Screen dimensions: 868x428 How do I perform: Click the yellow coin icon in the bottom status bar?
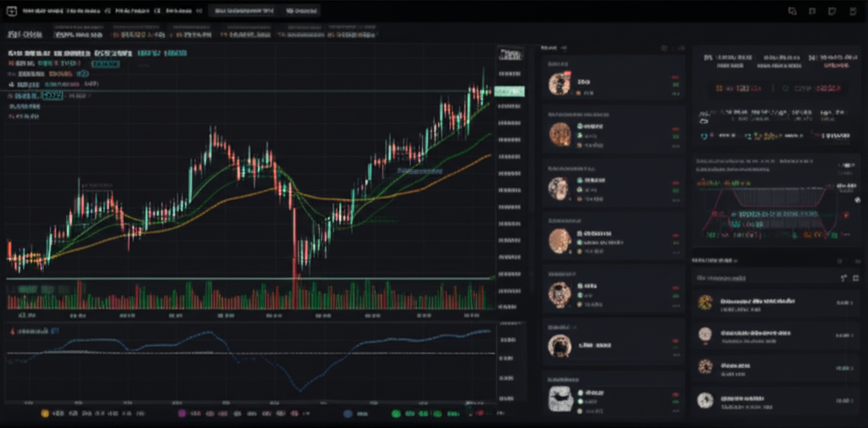coord(46,413)
